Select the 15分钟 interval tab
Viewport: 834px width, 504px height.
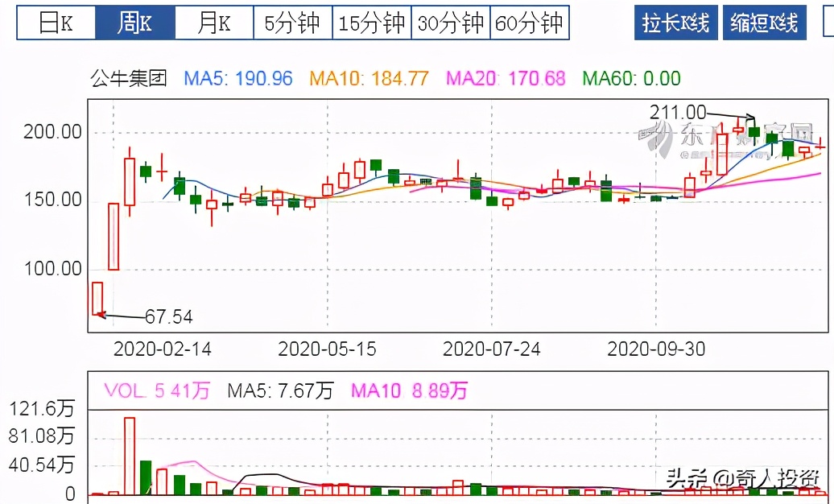click(370, 23)
